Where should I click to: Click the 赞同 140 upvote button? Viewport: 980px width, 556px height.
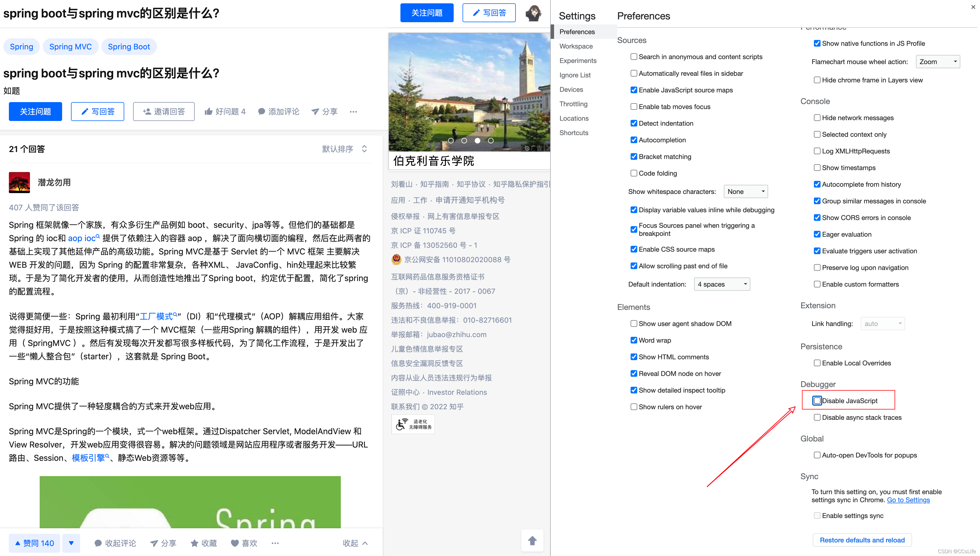pyautogui.click(x=34, y=543)
